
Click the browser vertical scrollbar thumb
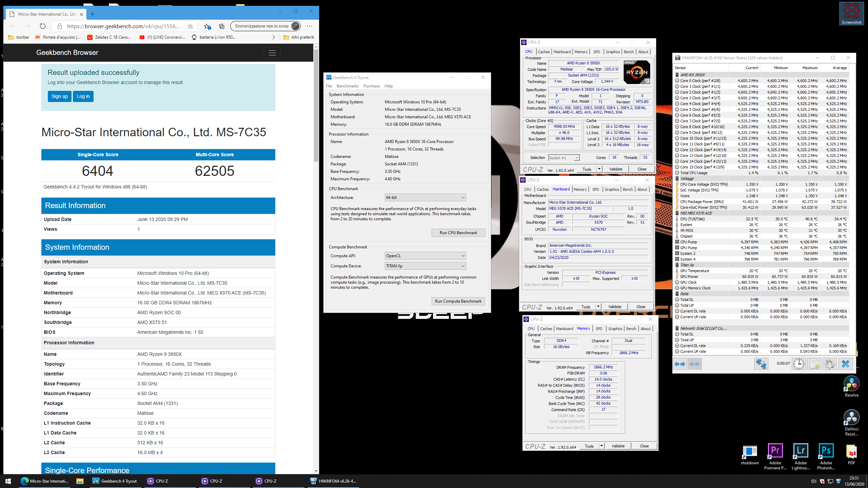click(316, 105)
